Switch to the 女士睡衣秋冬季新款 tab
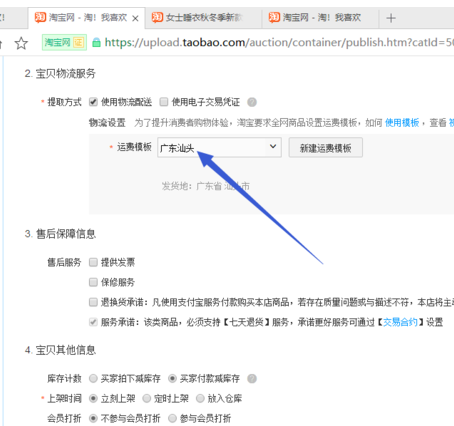 pyautogui.click(x=203, y=18)
